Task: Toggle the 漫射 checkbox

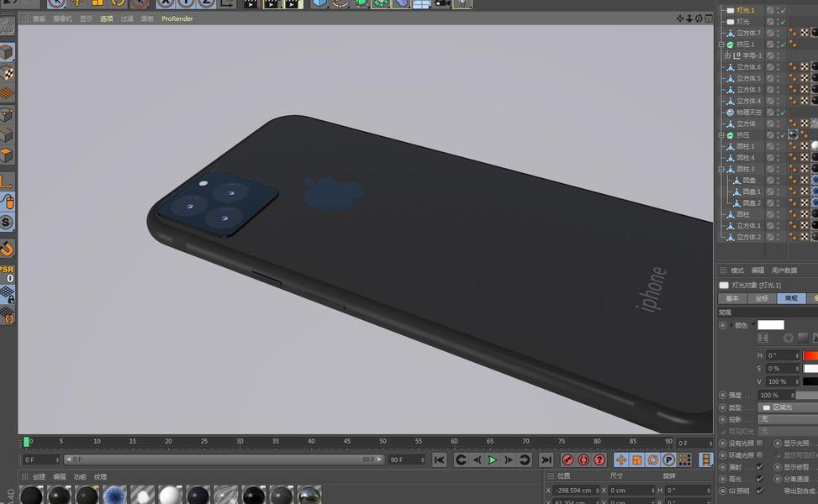Action: [760, 467]
